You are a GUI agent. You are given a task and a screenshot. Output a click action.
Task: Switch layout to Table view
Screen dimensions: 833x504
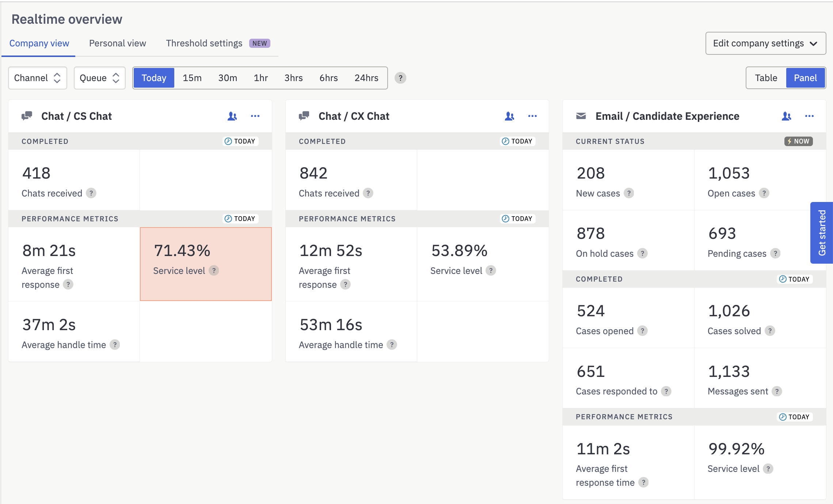[766, 78]
